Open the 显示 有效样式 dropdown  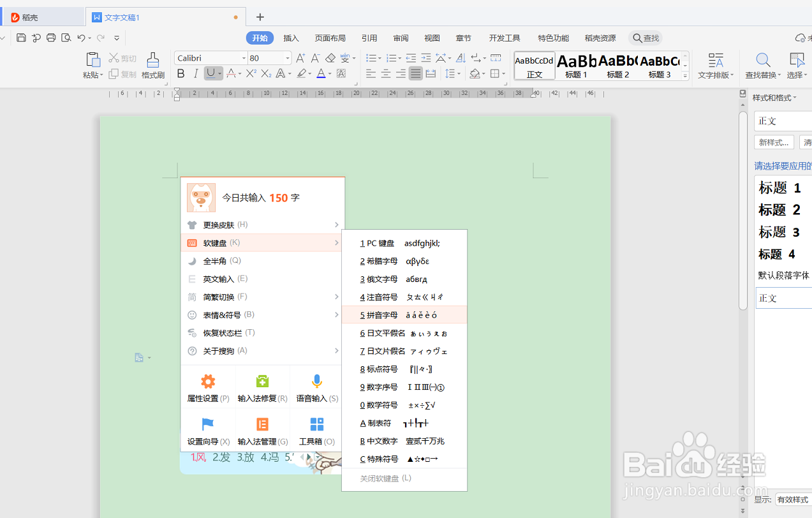point(793,500)
